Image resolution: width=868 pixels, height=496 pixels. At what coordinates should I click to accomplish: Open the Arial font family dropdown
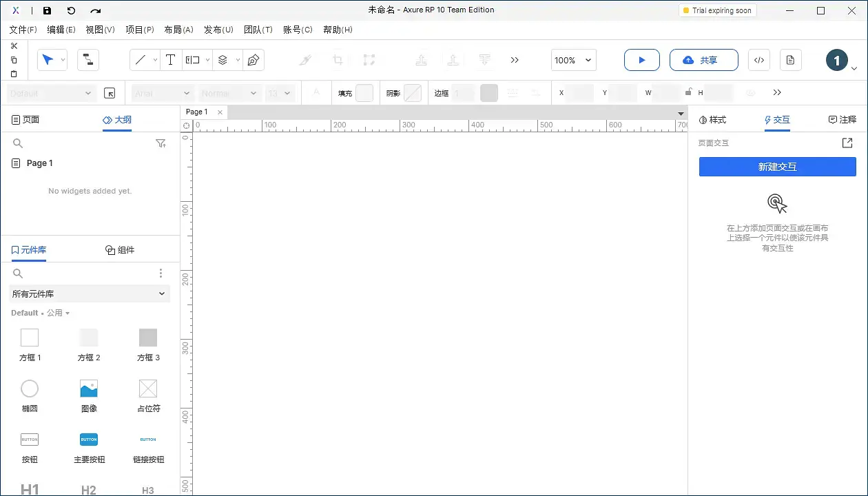pyautogui.click(x=162, y=92)
